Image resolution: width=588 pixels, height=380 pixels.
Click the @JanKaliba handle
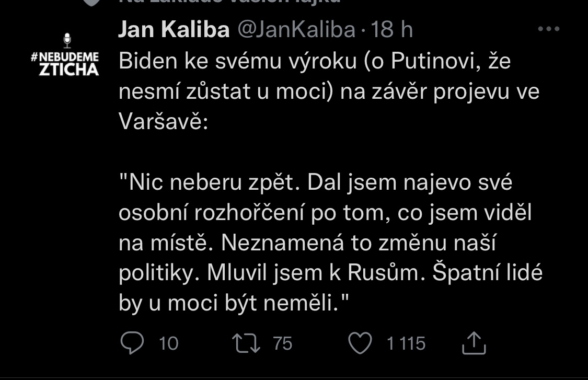tap(296, 30)
